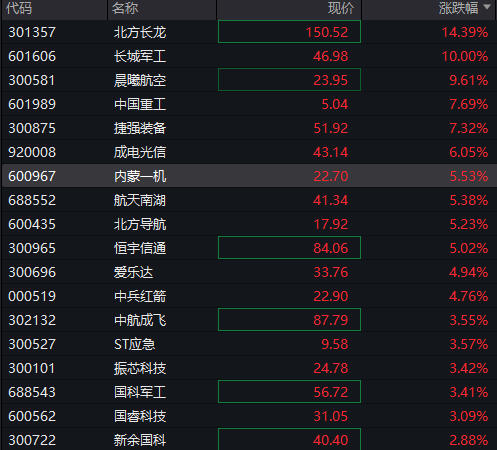Viewport: 497px width, 450px height.
Task: Select stock code 300101
Action: (31, 368)
